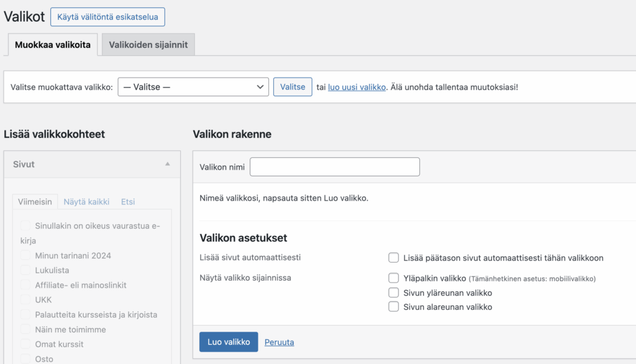Viewport: 636px width, 364px height.
Task: Collapse the Sivut panel
Action: tap(167, 164)
